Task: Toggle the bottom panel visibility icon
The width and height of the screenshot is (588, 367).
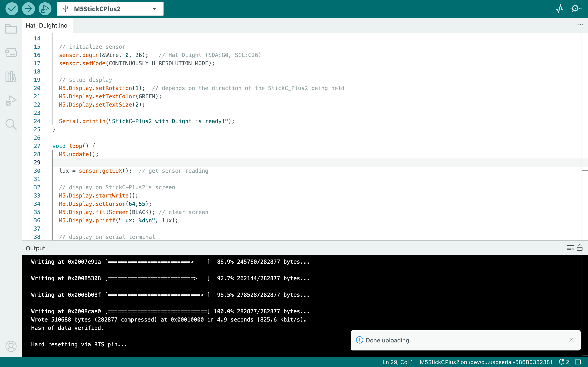Action: click(x=578, y=362)
